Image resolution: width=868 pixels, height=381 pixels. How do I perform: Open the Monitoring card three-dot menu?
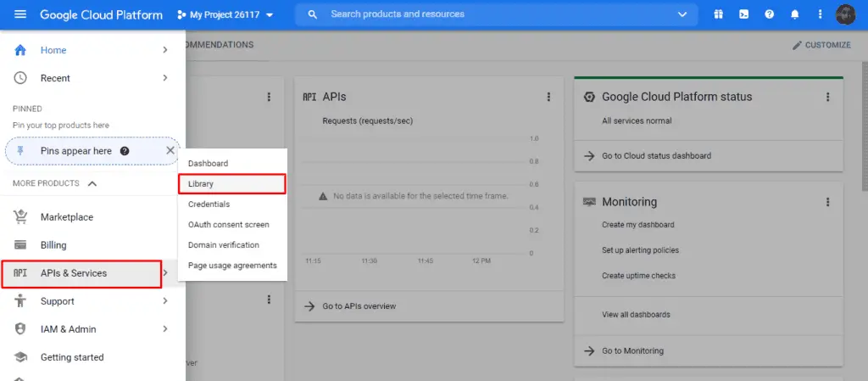coord(827,202)
